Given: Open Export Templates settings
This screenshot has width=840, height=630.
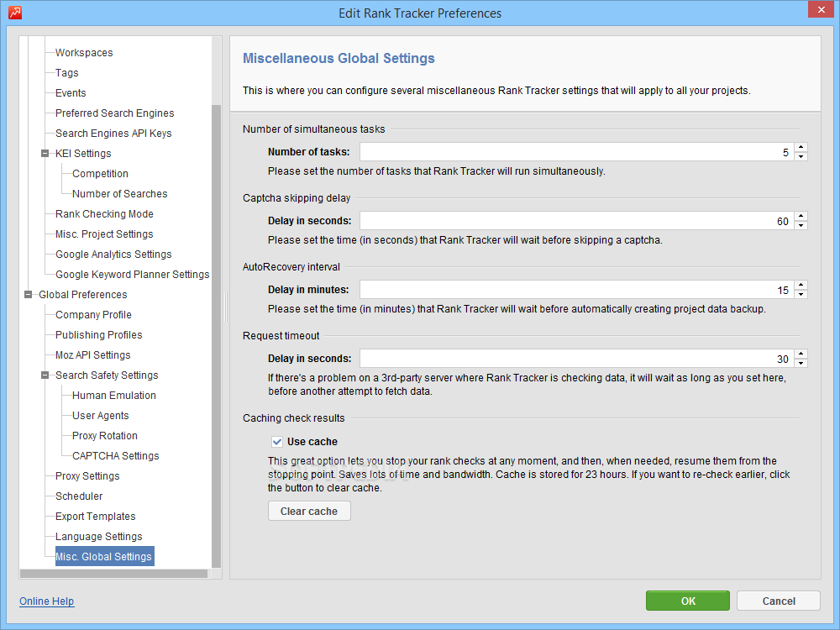Looking at the screenshot, I should coord(96,517).
